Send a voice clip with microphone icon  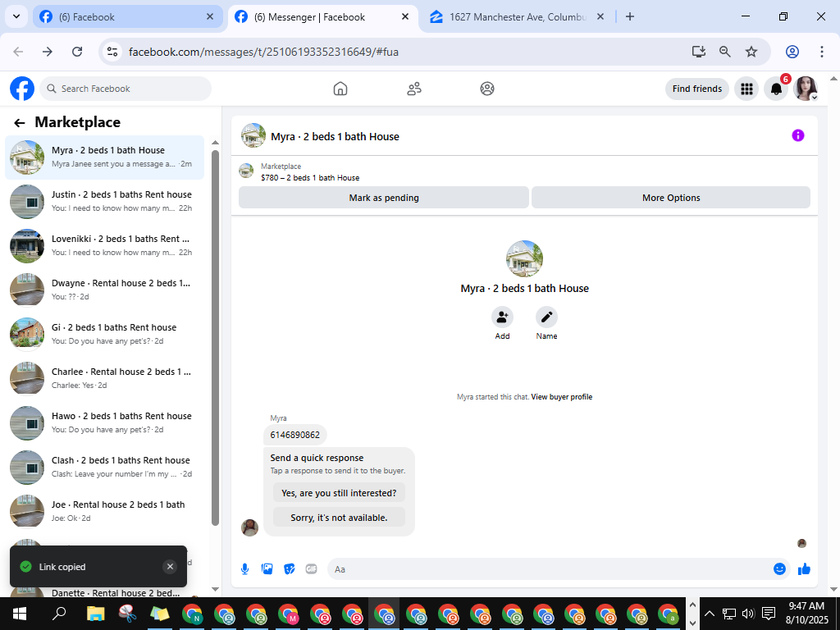(x=244, y=569)
